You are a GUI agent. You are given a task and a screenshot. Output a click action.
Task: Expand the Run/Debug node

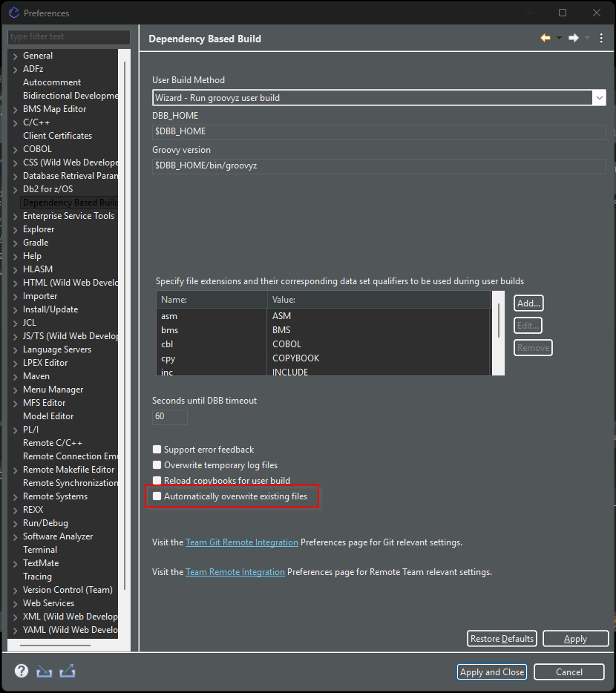click(x=16, y=523)
